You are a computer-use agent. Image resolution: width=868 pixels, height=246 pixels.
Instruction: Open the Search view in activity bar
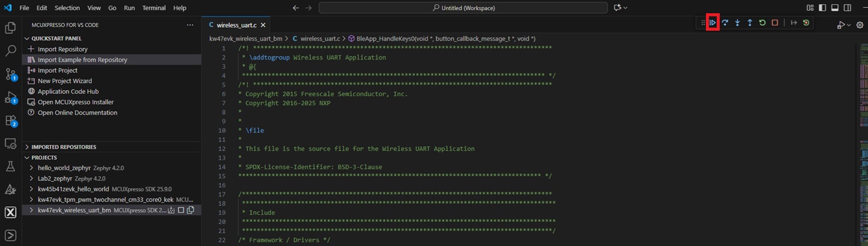click(x=10, y=51)
